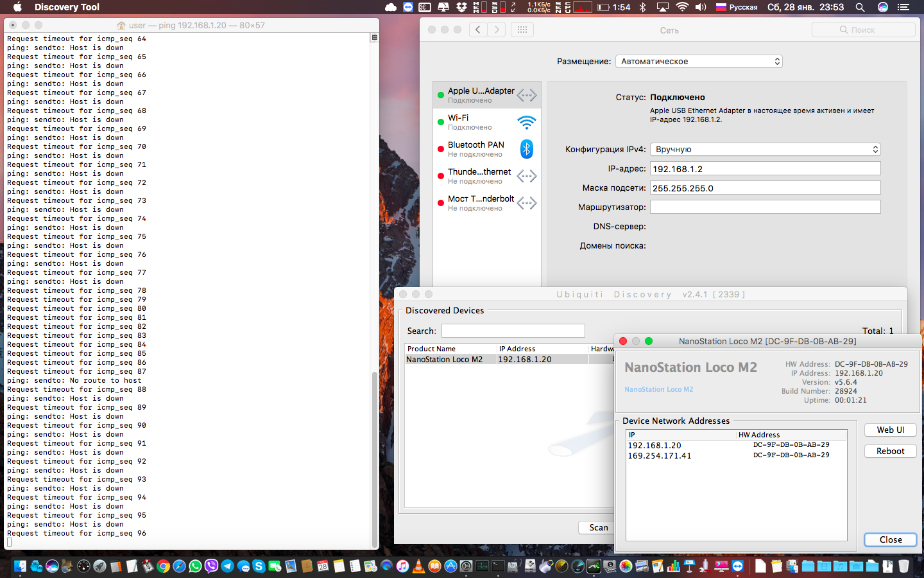Click the NanoStation Loco M2 blue link
The width and height of the screenshot is (924, 578).
tap(658, 389)
